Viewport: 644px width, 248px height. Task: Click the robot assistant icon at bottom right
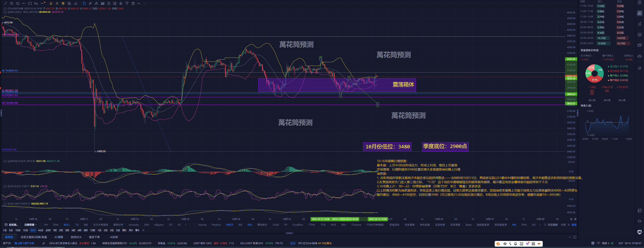[639, 232]
